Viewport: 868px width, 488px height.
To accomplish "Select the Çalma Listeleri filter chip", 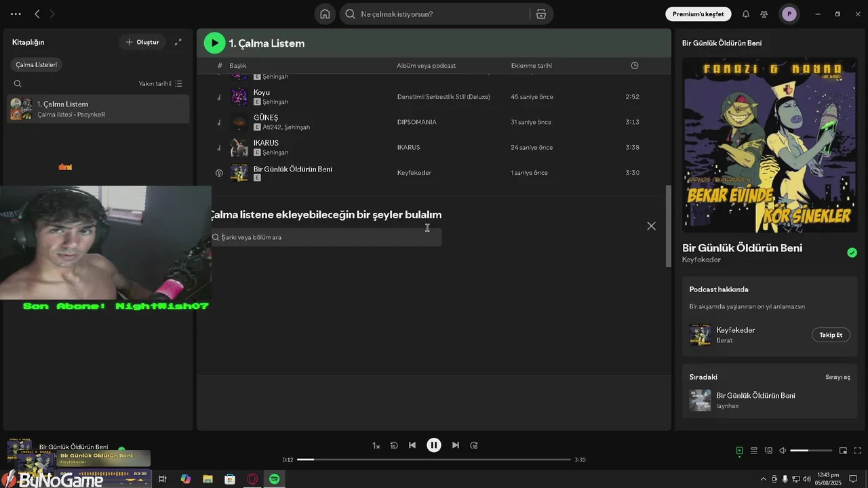I will [x=37, y=65].
